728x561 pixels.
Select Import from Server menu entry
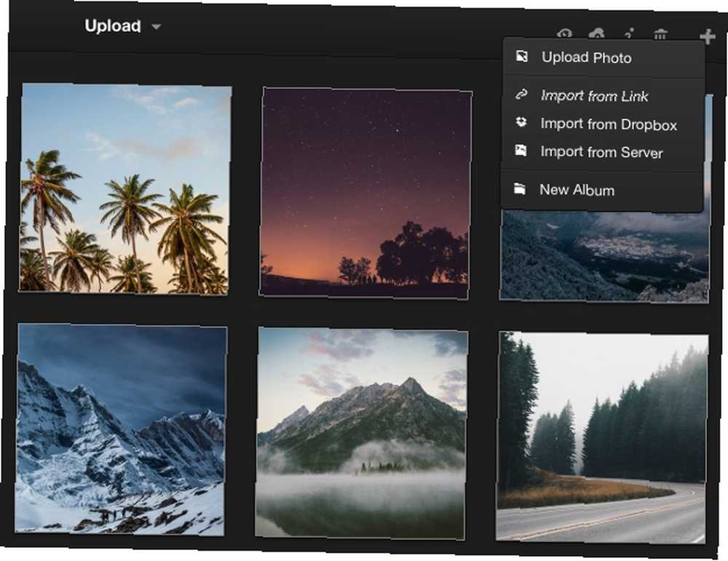point(604,152)
